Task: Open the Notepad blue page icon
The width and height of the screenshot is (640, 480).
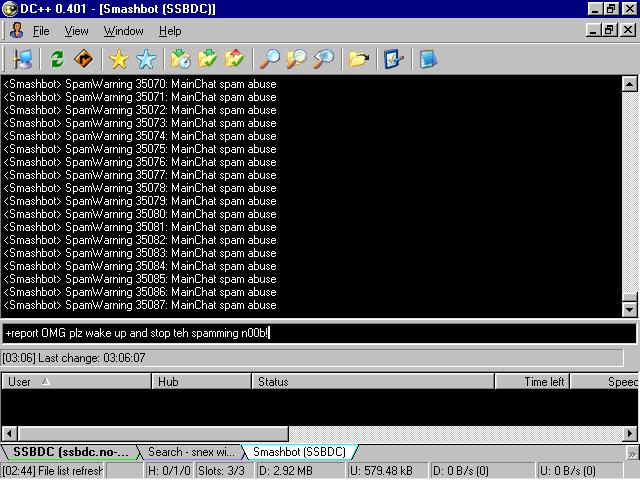Action: [x=429, y=60]
